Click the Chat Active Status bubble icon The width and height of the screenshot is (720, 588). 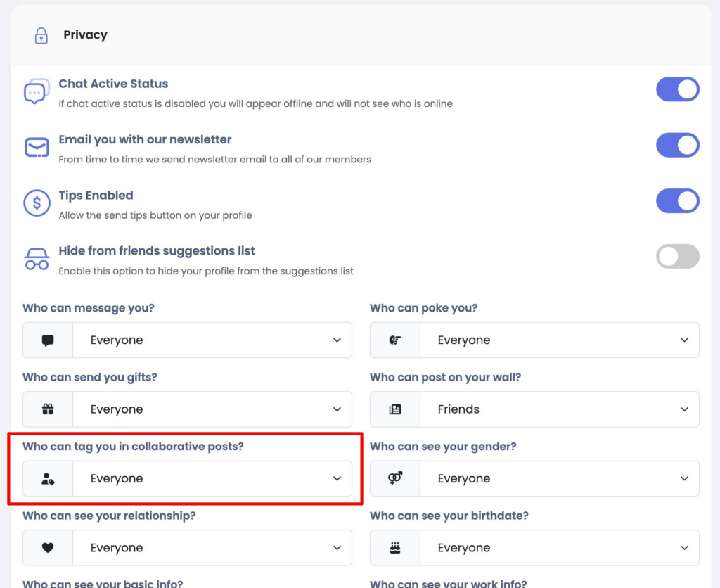tap(36, 92)
